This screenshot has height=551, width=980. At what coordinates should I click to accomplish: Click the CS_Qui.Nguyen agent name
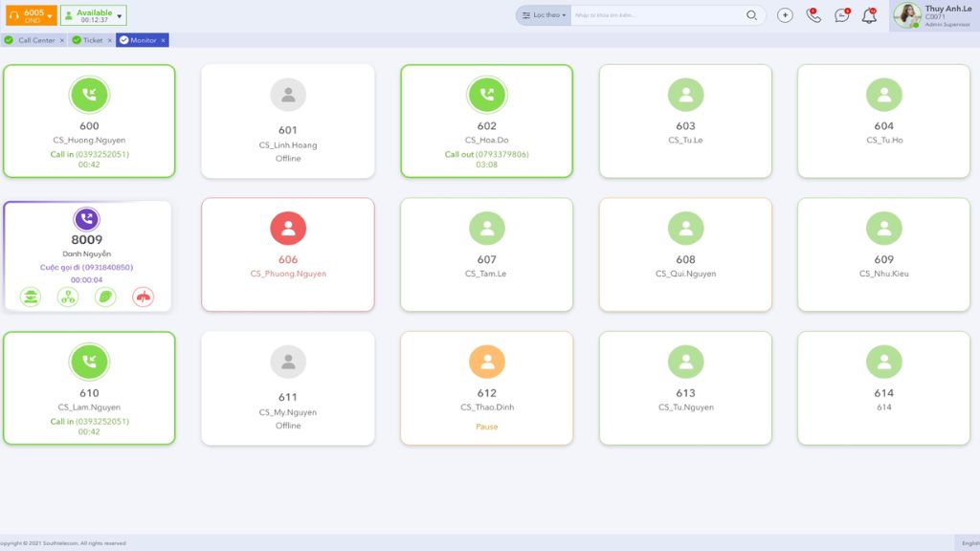point(685,274)
